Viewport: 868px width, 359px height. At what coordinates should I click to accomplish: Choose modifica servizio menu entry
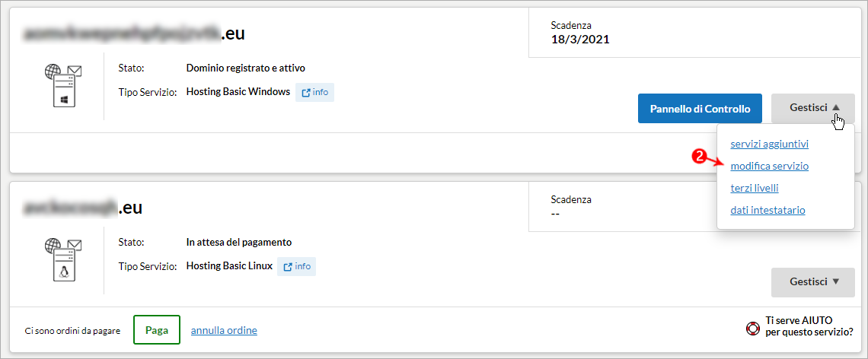coord(770,166)
